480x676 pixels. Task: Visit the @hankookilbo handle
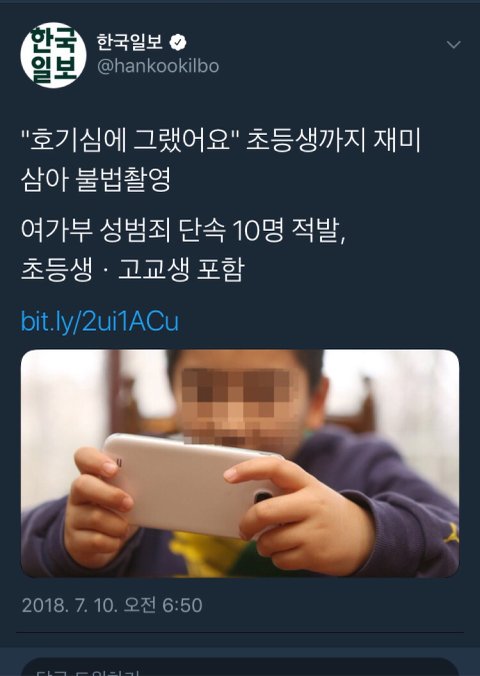point(158,66)
